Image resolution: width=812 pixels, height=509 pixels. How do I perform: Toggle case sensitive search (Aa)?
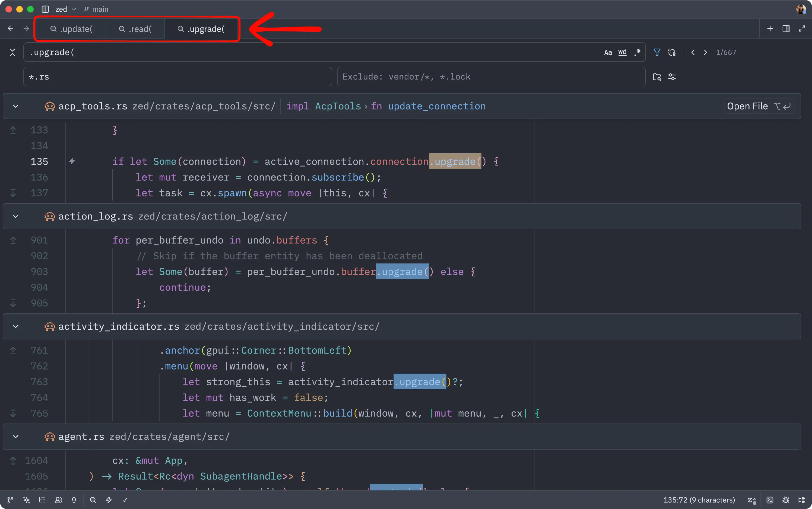tap(608, 53)
